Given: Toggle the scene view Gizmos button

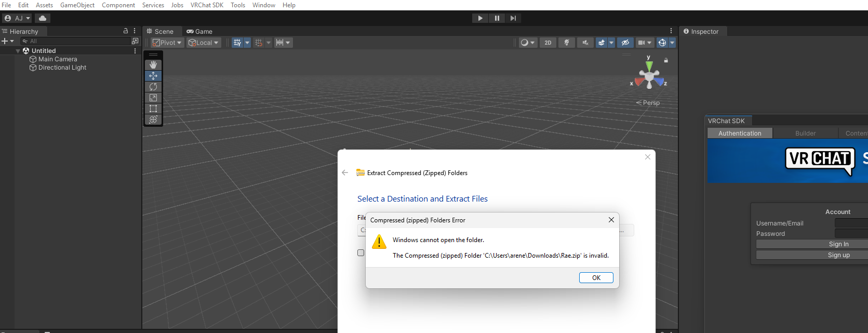Looking at the screenshot, I should pos(662,43).
